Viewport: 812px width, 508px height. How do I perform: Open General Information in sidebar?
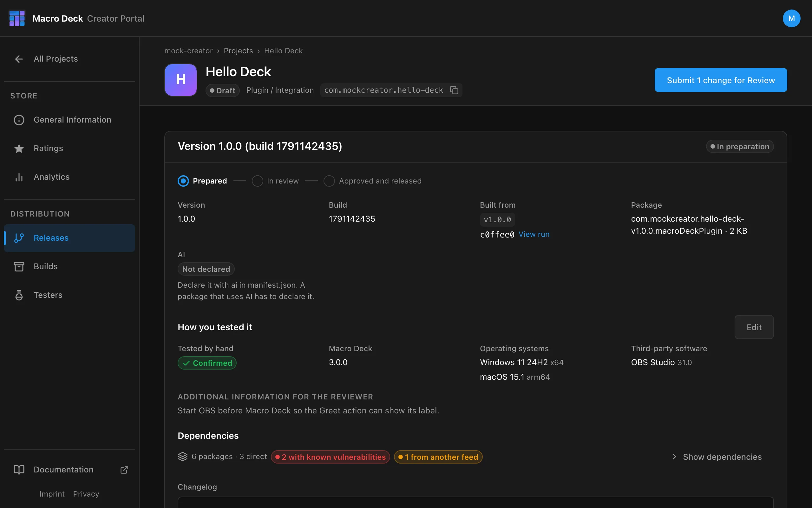click(x=69, y=120)
